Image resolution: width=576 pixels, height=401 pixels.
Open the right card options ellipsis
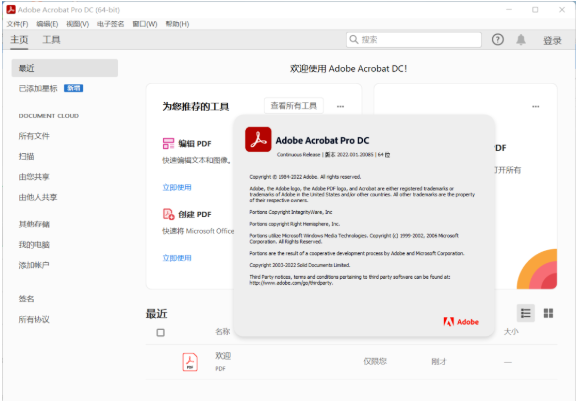(536, 106)
